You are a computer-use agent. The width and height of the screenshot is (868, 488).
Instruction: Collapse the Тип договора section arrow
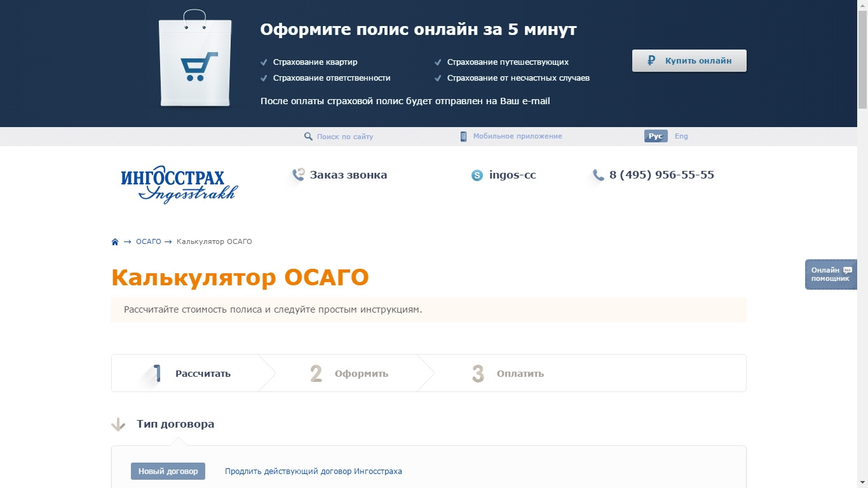(x=118, y=424)
